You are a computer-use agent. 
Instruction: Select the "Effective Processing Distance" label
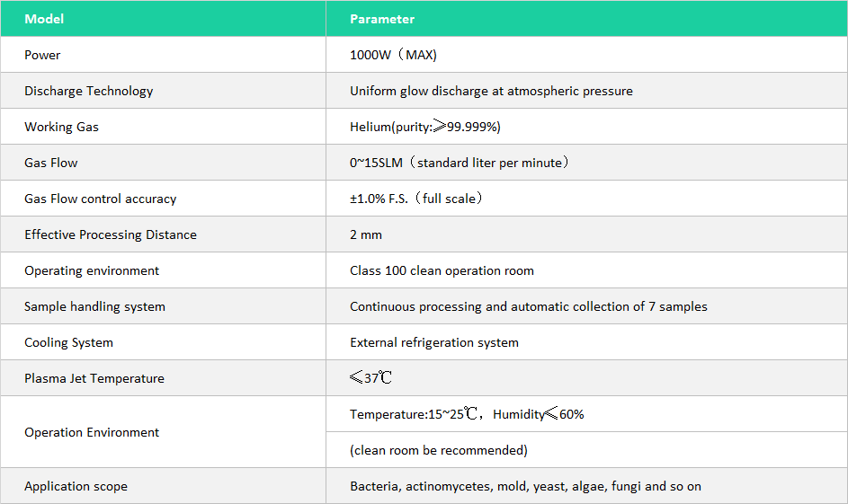pyautogui.click(x=110, y=234)
